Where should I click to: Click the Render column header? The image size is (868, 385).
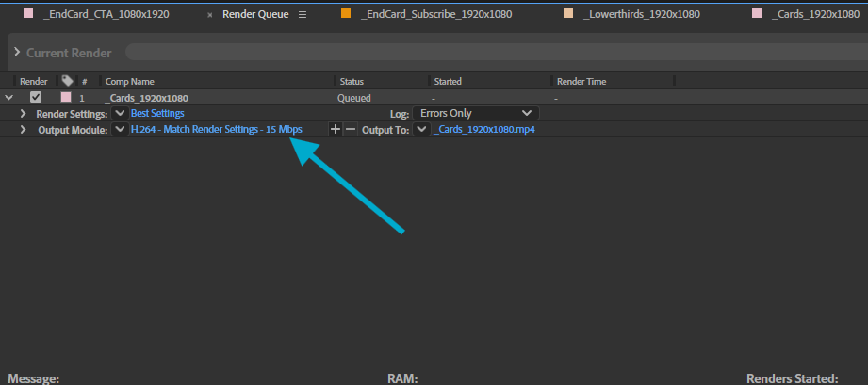[34, 81]
